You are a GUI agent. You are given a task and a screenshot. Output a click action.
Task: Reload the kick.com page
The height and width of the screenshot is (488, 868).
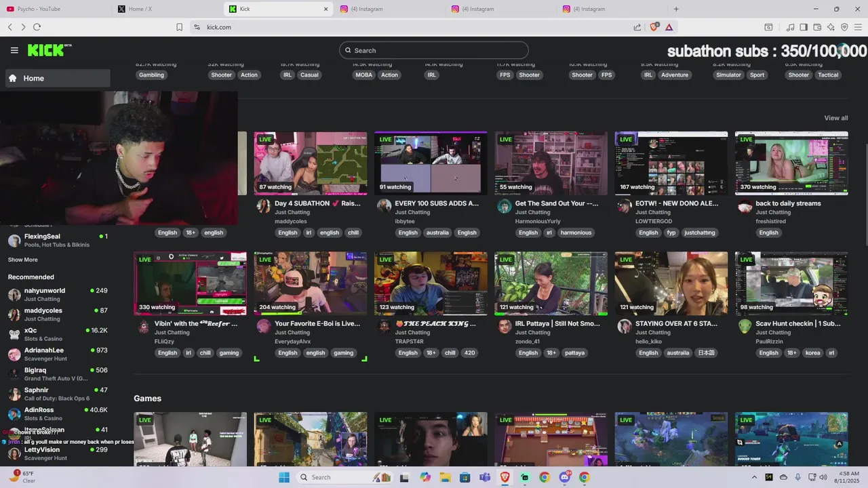pos(37,27)
